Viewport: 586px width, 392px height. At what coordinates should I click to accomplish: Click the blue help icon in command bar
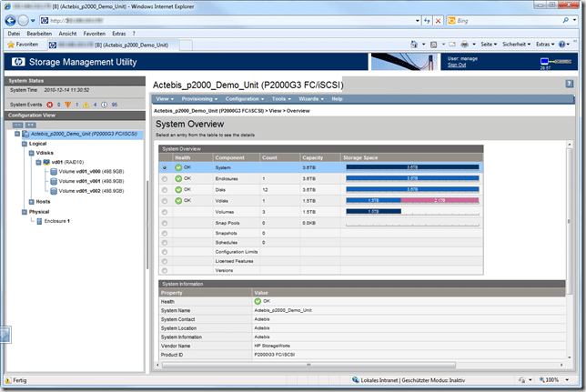click(561, 45)
